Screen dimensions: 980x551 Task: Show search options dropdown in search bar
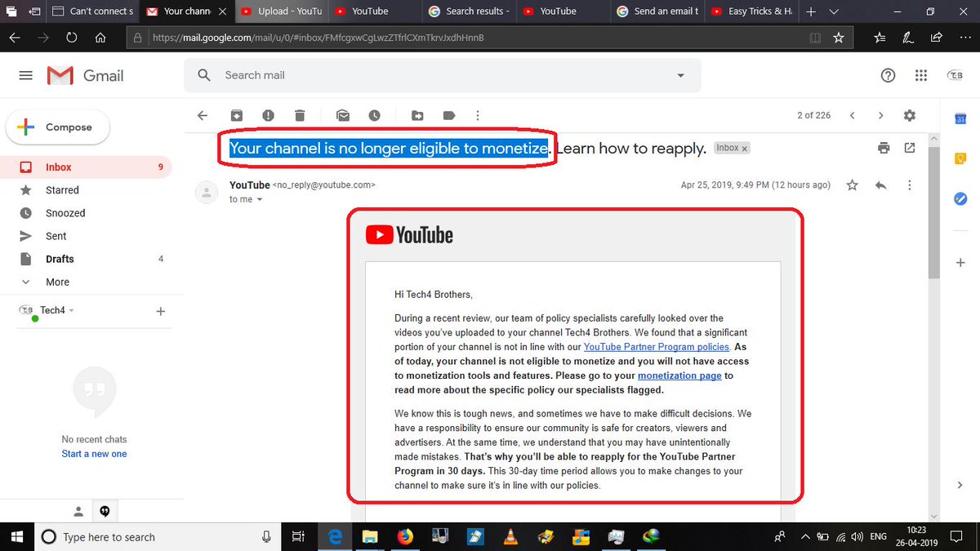coord(681,75)
